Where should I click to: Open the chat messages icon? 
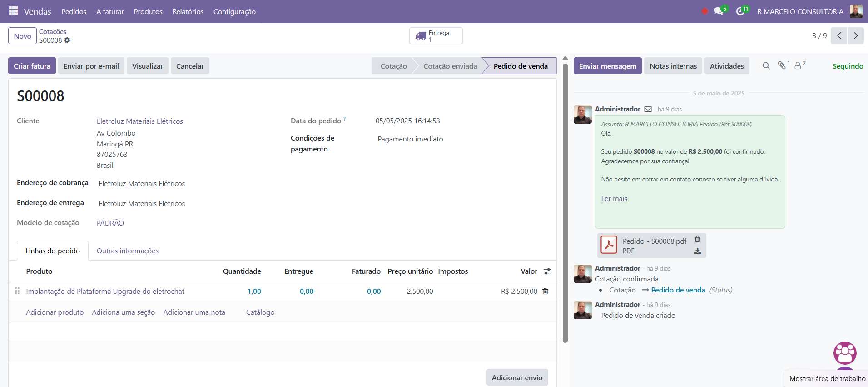point(719,11)
